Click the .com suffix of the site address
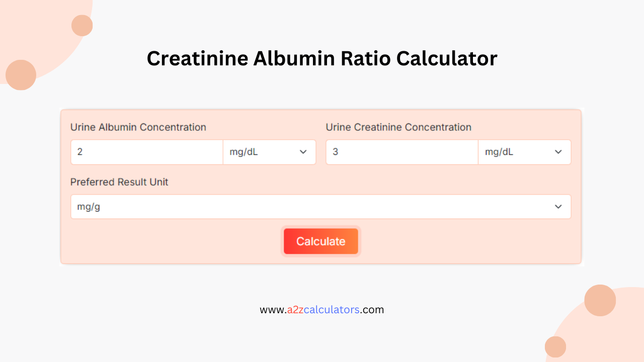The width and height of the screenshot is (644, 362). coord(372,310)
